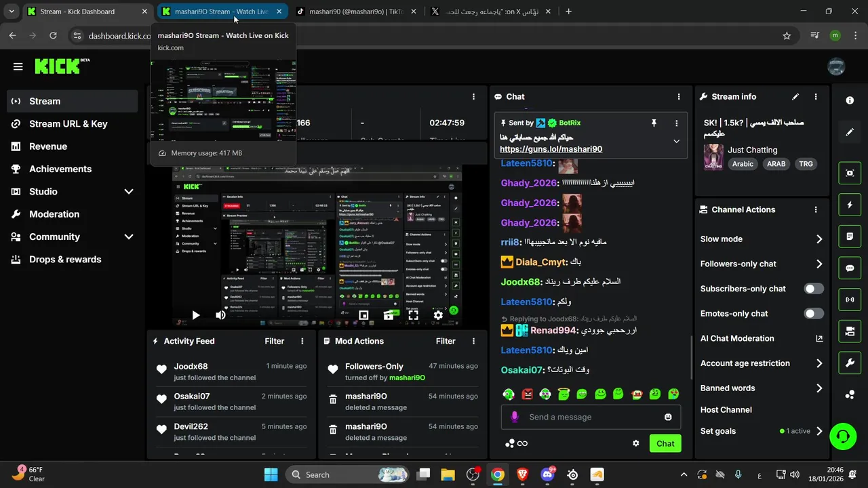Screen dimensions: 868x488
Task: Click the broadcast signal icon in right rail
Action: point(850,299)
